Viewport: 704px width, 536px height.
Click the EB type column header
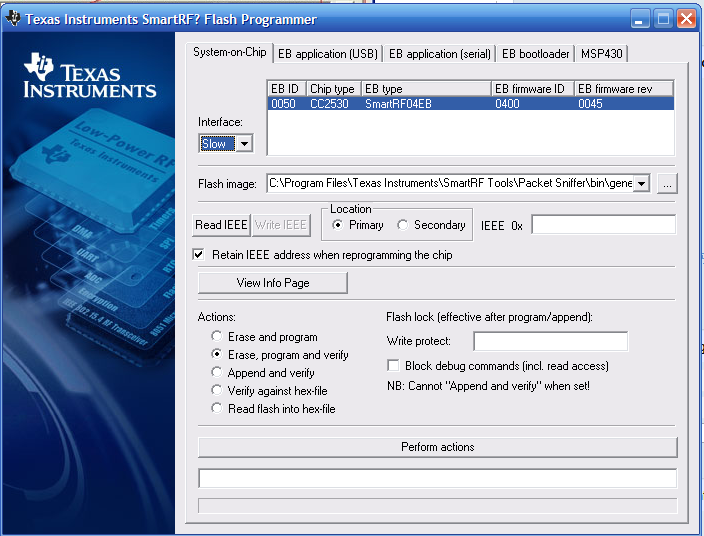[x=427, y=89]
